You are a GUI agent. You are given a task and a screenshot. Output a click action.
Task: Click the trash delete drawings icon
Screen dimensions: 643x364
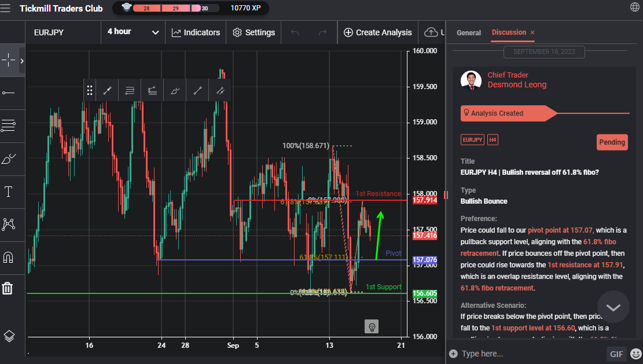coord(8,288)
